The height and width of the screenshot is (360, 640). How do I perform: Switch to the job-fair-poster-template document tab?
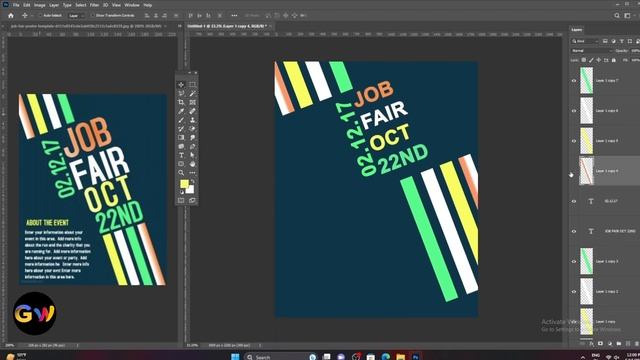[x=86, y=26]
